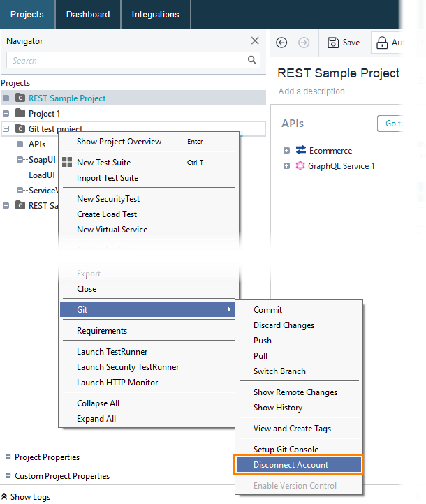Close the Navigator panel
This screenshot has width=426, height=504.
click(x=255, y=40)
